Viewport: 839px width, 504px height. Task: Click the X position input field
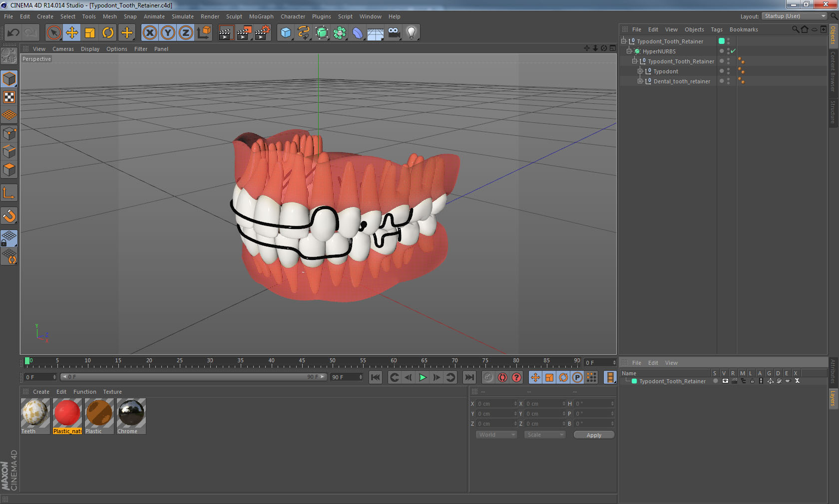[x=497, y=404]
